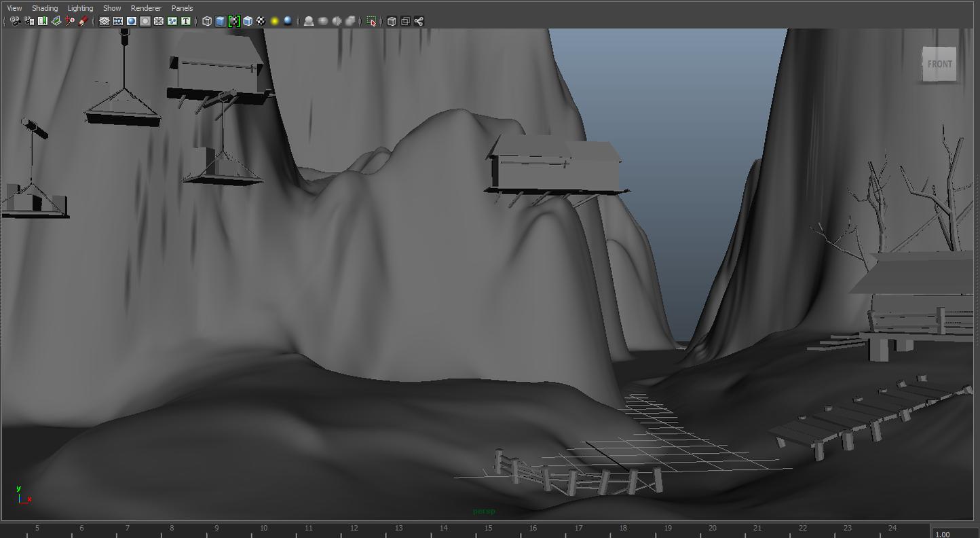The width and height of the screenshot is (980, 538).
Task: Click the FRONT face of the ViewCube
Action: click(939, 64)
